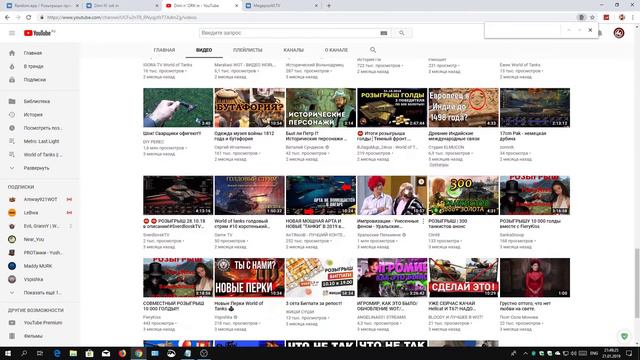This screenshot has width=640, height=360.
Task: Open Firefox from the taskbar
Action: pyautogui.click(x=122, y=353)
